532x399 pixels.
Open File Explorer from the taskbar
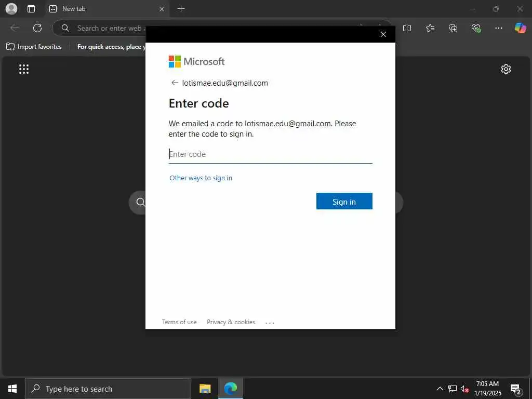tap(205, 389)
